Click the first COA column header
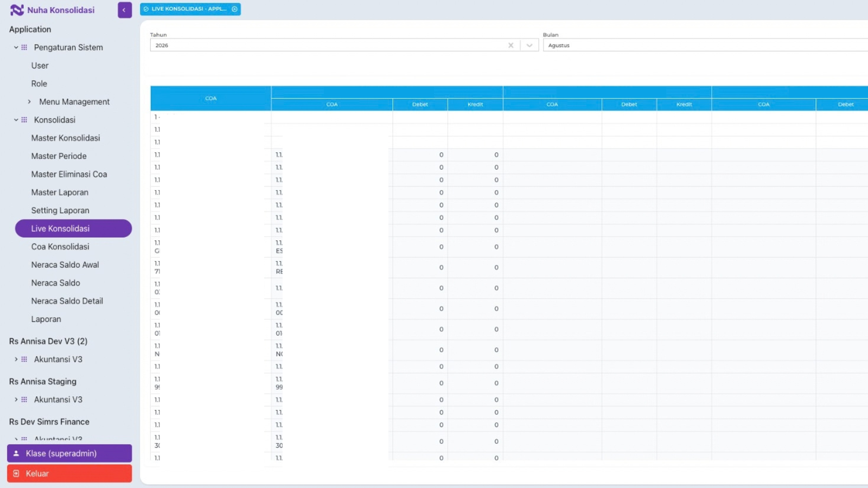The width and height of the screenshot is (868, 488). point(210,98)
